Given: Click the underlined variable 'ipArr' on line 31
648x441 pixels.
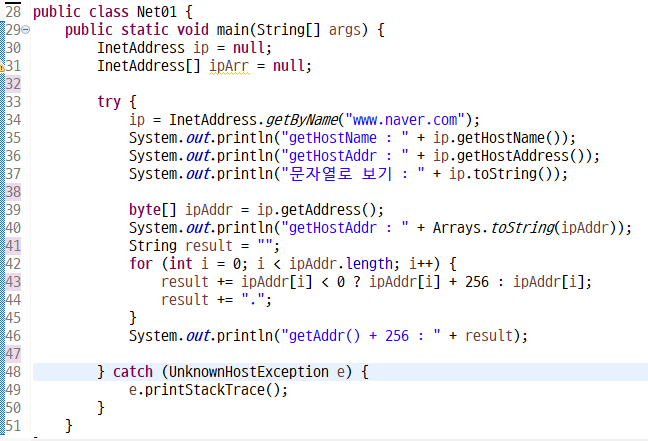Looking at the screenshot, I should tap(229, 66).
